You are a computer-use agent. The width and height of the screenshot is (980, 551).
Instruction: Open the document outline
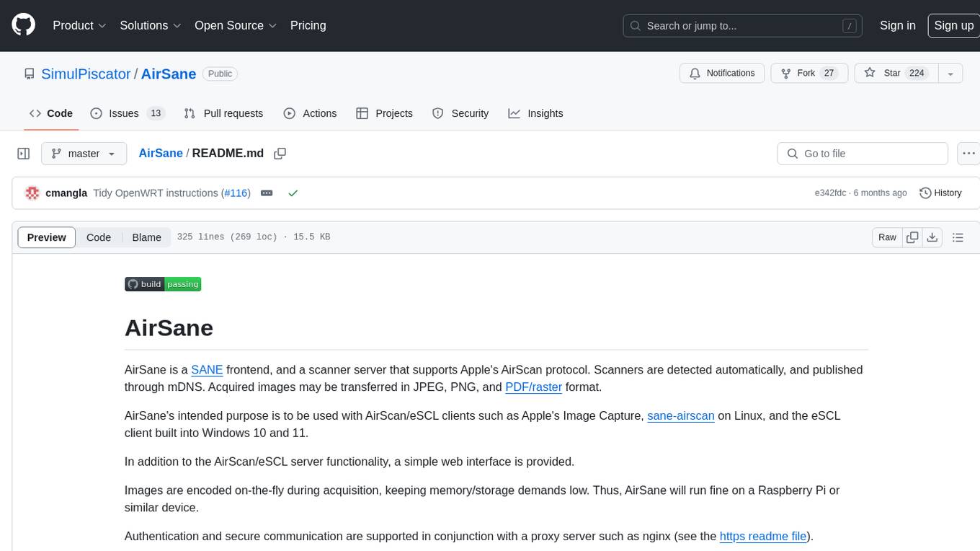(x=958, y=237)
